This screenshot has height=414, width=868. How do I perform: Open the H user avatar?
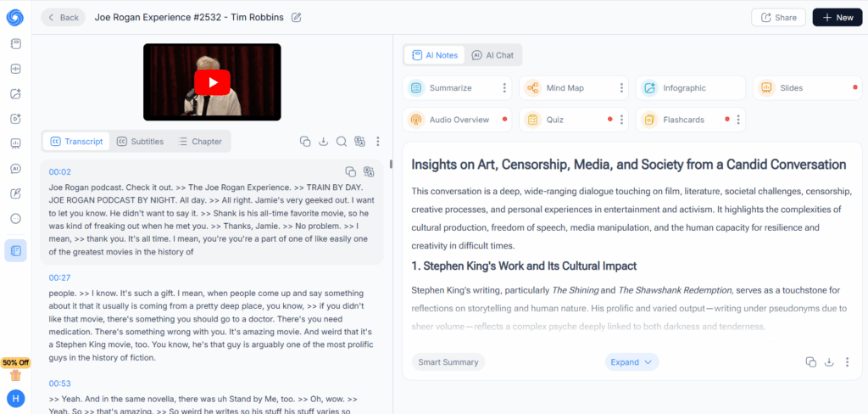[x=15, y=399]
